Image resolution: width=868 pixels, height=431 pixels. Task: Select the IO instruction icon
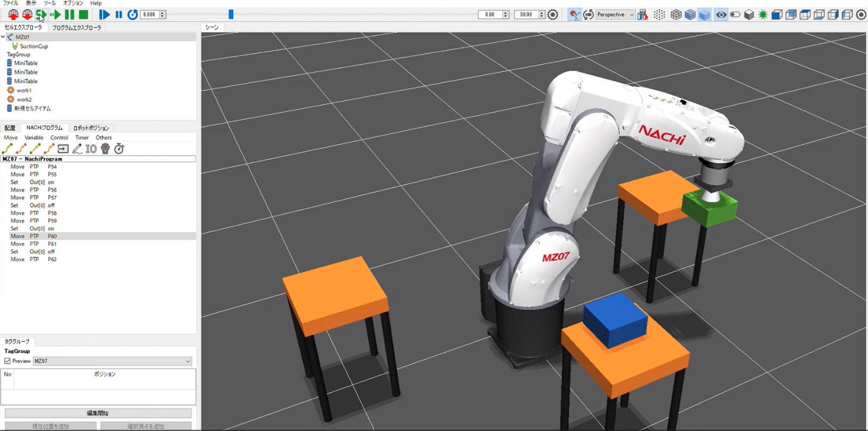pyautogui.click(x=91, y=149)
